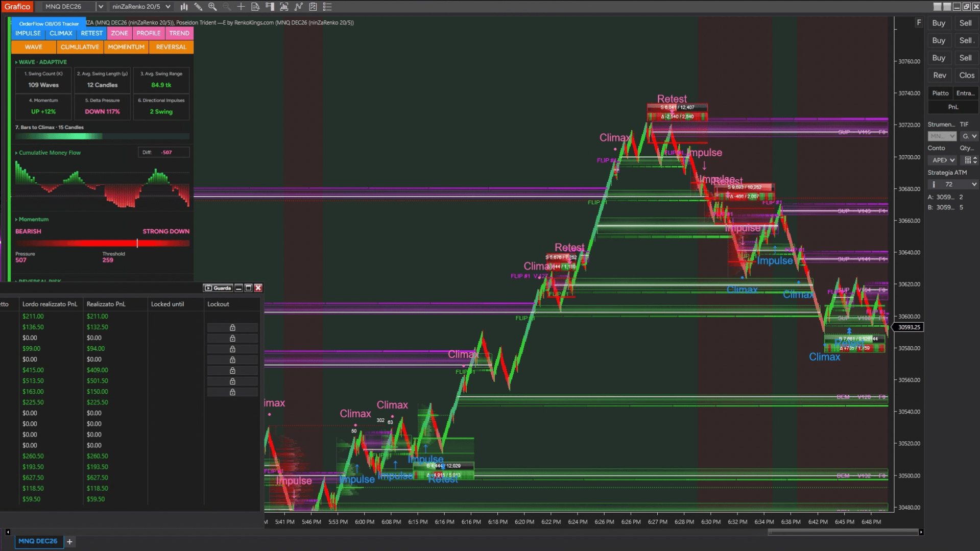Open the Strategia ATM dropdown showing 72
The width and height of the screenshot is (980, 551).
coord(953,184)
